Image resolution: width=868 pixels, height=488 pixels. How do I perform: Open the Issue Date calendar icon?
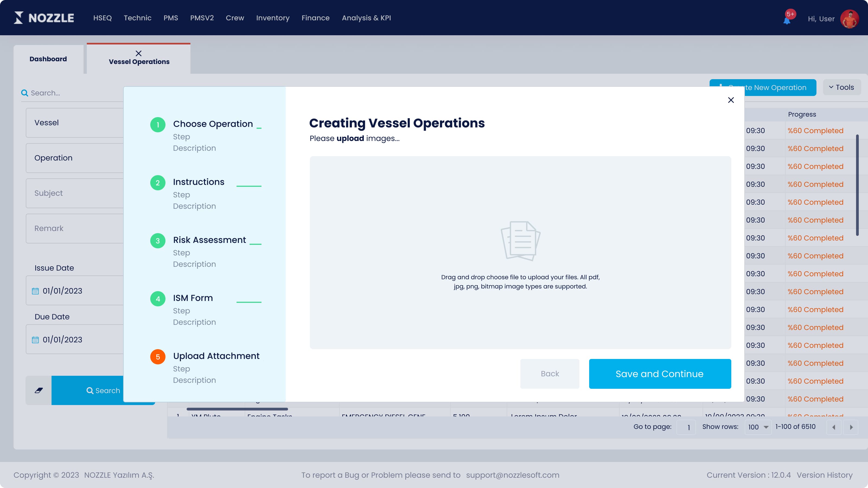coord(35,291)
